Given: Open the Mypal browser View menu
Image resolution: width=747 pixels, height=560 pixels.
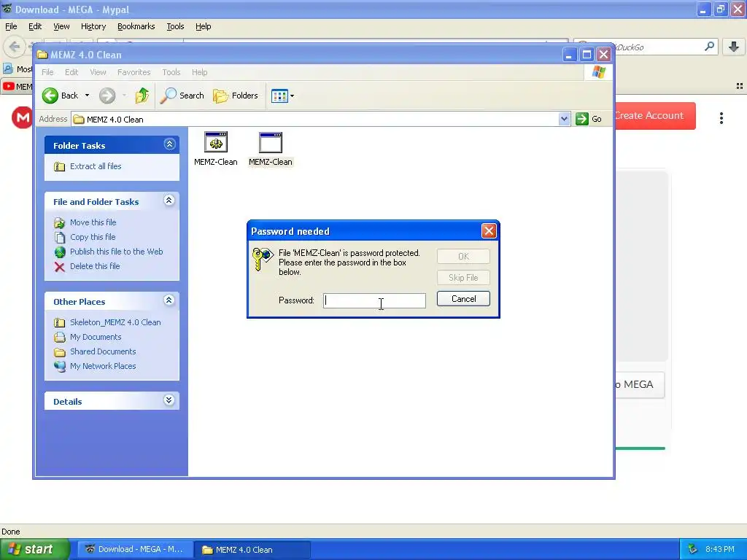Looking at the screenshot, I should 61,27.
